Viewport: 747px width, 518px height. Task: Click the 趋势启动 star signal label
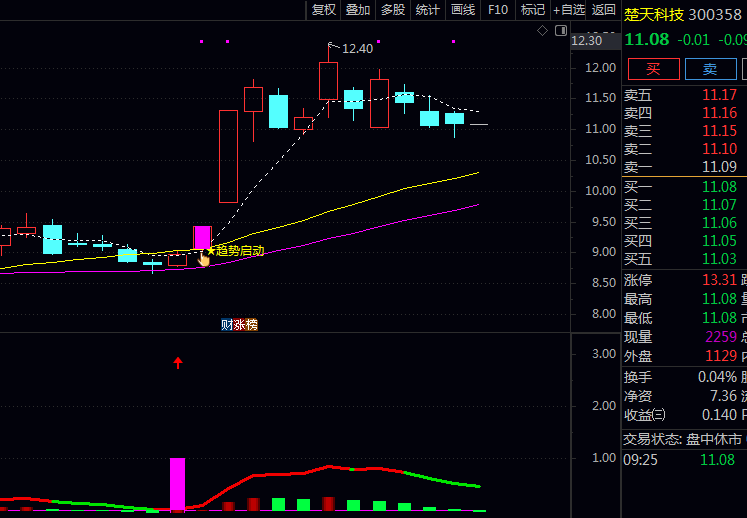click(x=235, y=250)
